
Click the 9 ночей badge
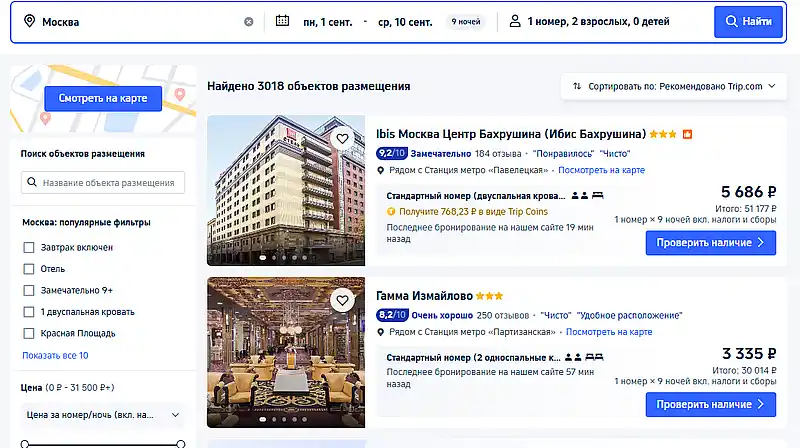click(x=465, y=22)
